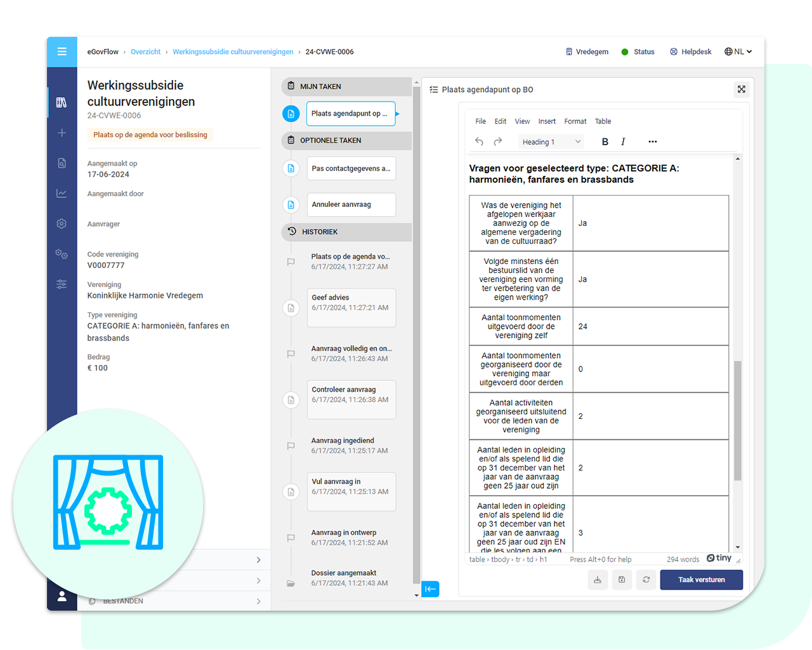Click the sliders filter sidebar icon
Image resolution: width=812 pixels, height=650 pixels.
click(62, 284)
